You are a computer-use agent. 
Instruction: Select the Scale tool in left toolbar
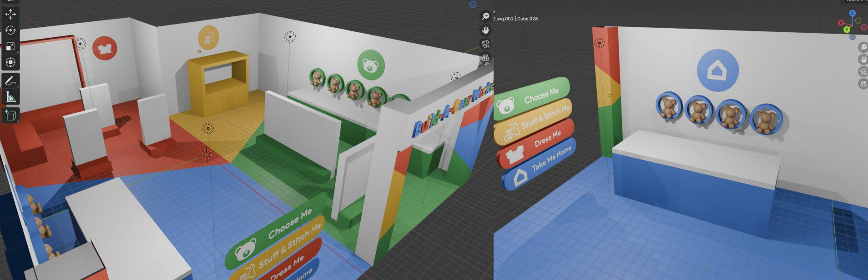click(x=10, y=46)
